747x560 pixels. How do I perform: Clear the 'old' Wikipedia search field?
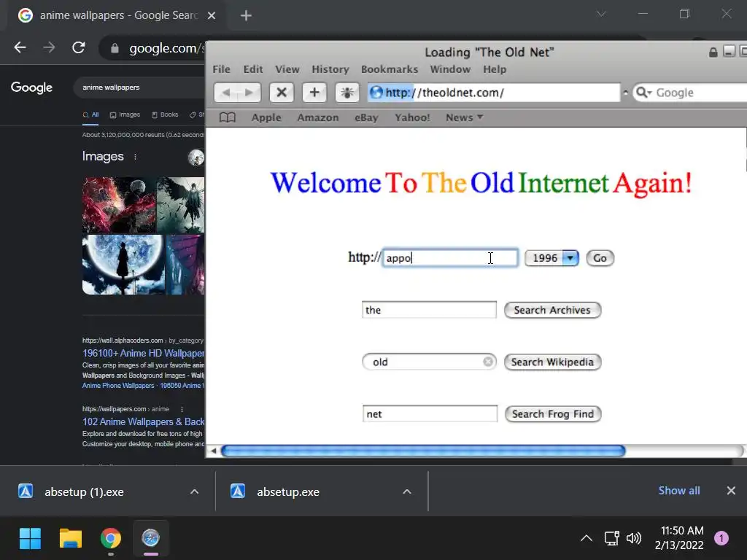(488, 362)
